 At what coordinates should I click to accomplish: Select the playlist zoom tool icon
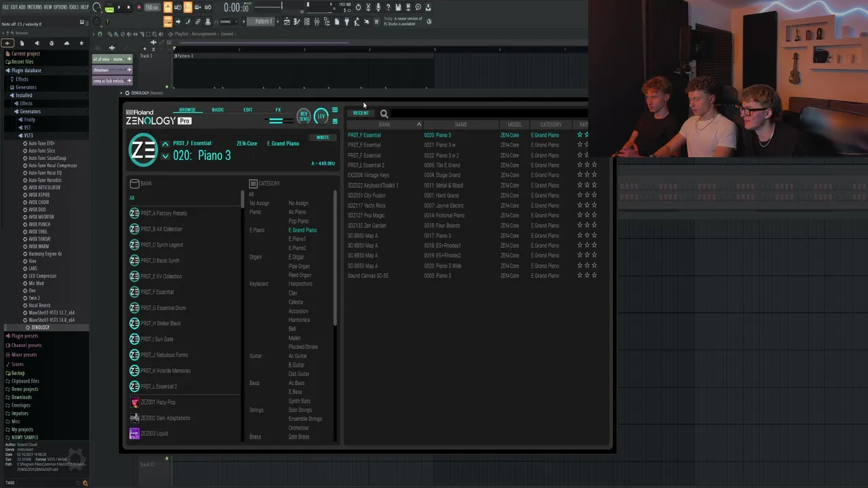point(155,34)
